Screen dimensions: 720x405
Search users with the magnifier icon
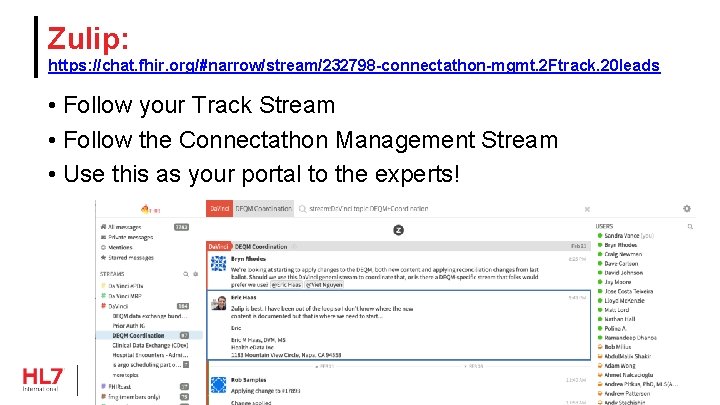click(690, 226)
